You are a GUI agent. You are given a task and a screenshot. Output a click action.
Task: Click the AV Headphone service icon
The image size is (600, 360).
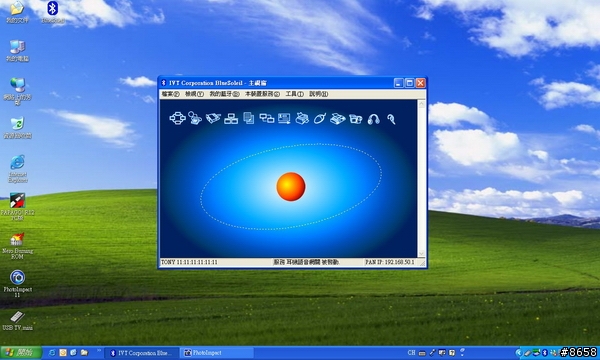pos(373,119)
